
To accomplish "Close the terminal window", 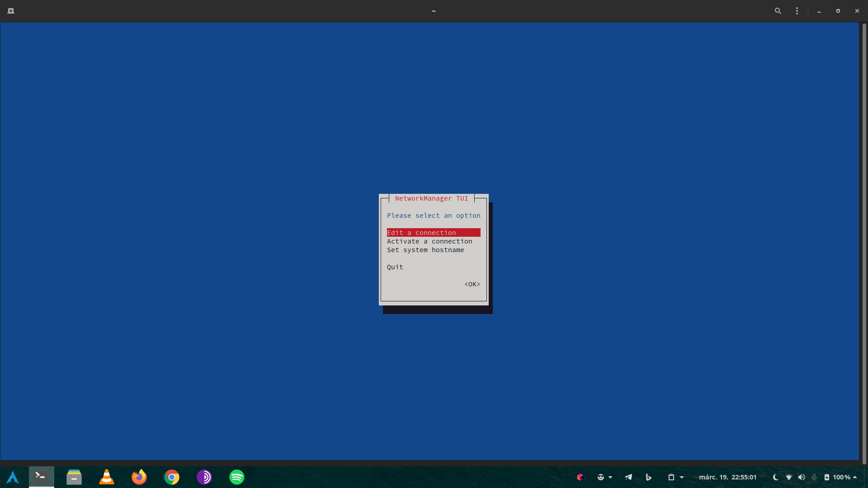I will click(857, 11).
